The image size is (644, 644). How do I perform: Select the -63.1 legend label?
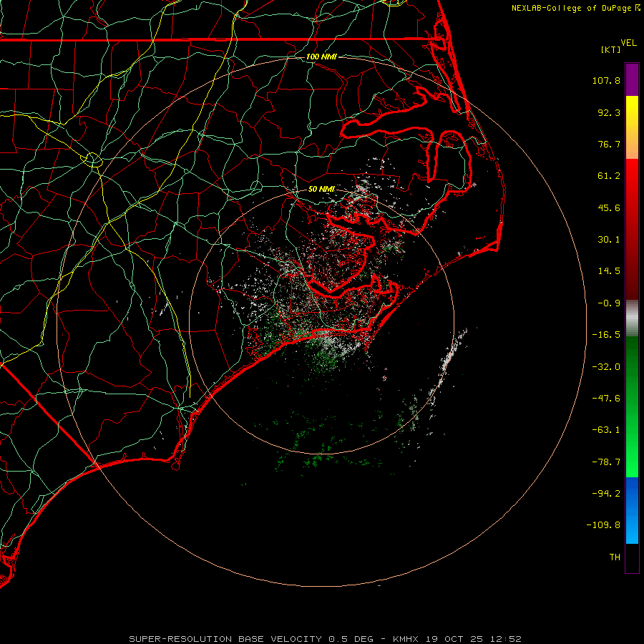tap(606, 430)
